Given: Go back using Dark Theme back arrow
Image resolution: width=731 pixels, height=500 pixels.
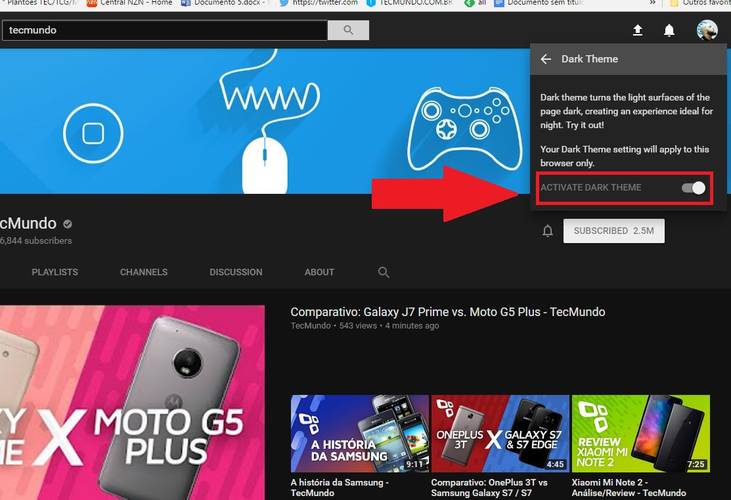Looking at the screenshot, I should pos(546,59).
